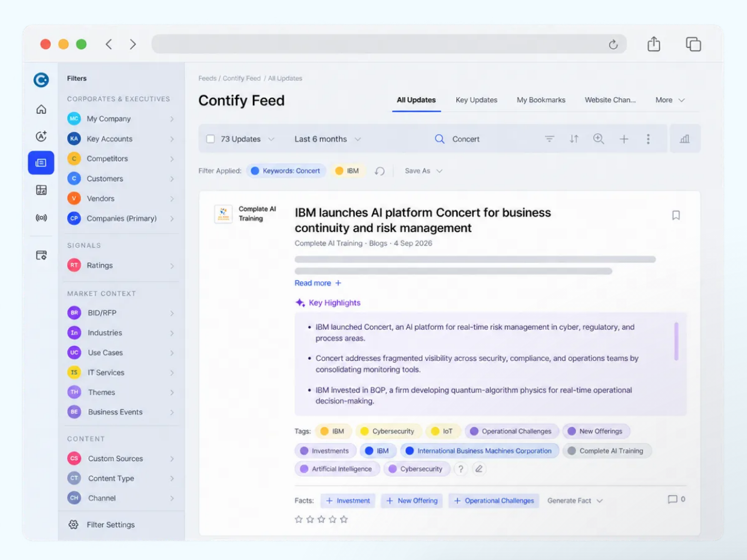This screenshot has height=560, width=747.
Task: Rate article with the fifth star
Action: click(x=344, y=519)
